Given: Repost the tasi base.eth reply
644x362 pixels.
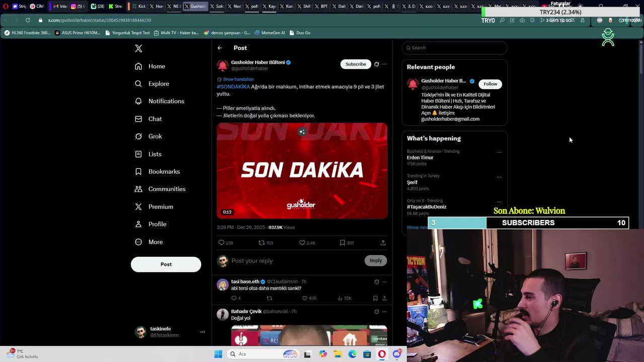Looking at the screenshot, I should pos(269,298).
